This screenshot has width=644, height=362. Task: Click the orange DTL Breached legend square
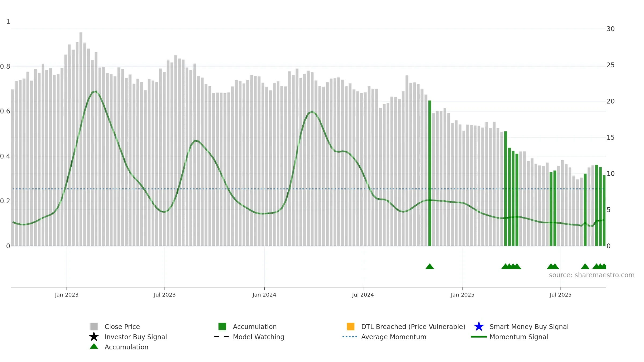(x=350, y=326)
